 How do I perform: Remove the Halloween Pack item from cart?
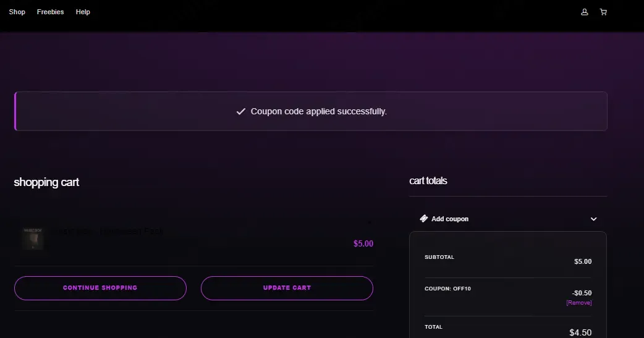369,222
